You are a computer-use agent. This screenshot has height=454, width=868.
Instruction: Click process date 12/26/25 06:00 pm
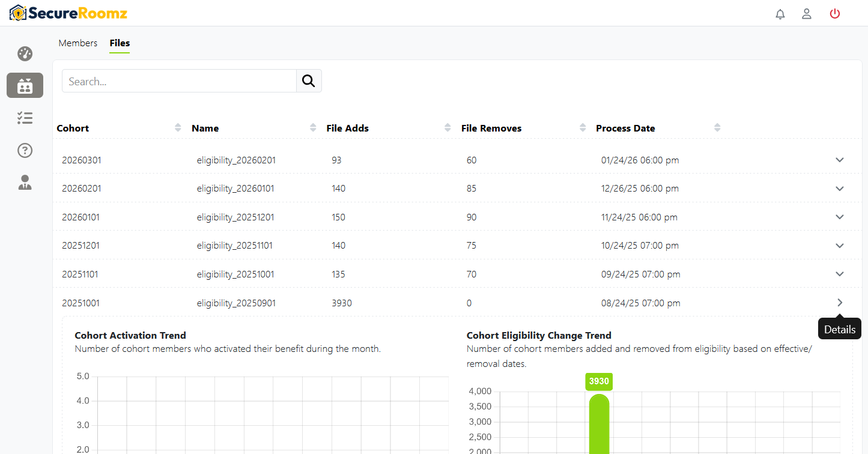point(640,189)
